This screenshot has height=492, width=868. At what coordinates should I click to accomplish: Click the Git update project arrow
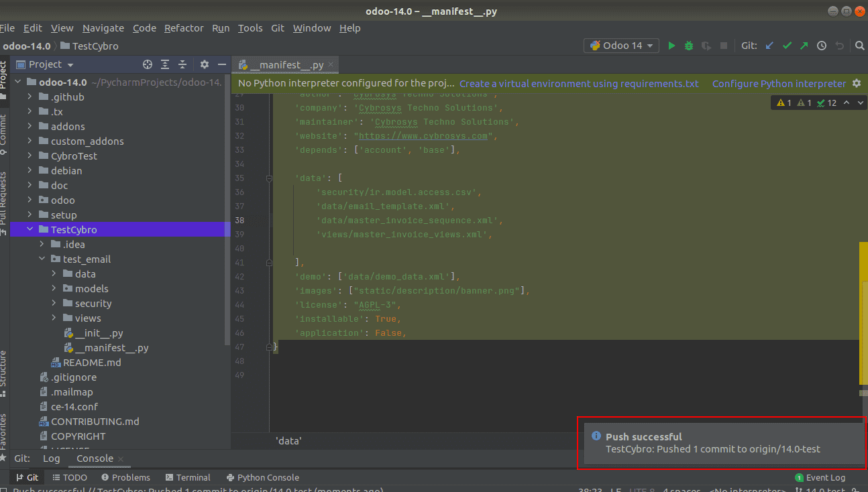pyautogui.click(x=769, y=46)
